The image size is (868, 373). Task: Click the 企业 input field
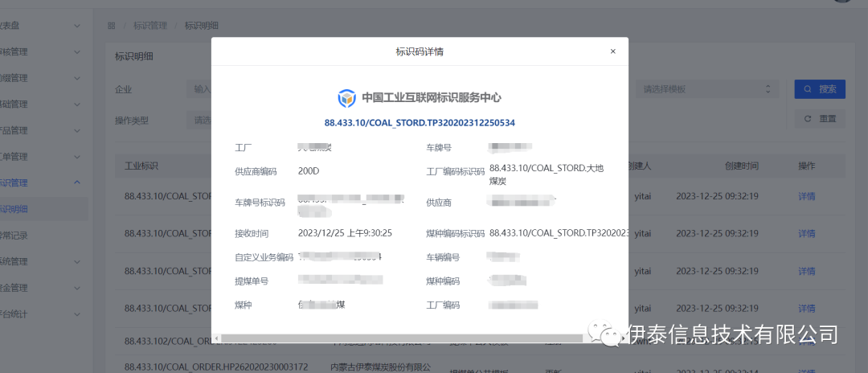coord(199,89)
